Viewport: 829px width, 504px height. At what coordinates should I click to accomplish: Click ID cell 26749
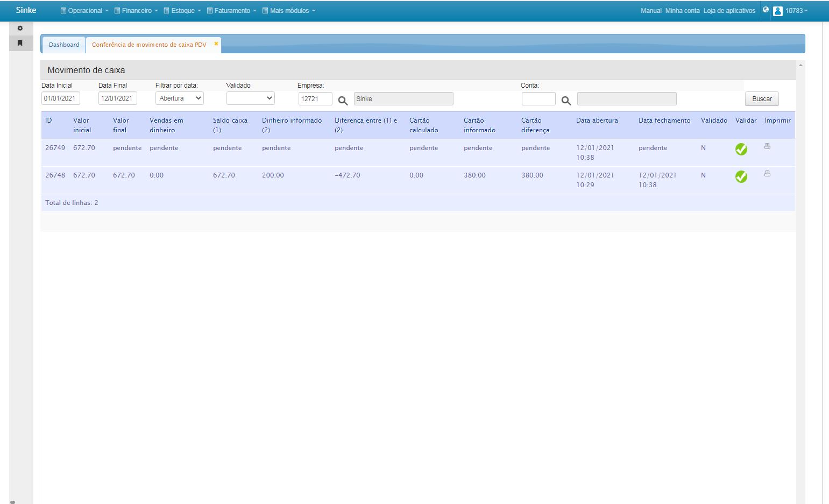[55, 148]
